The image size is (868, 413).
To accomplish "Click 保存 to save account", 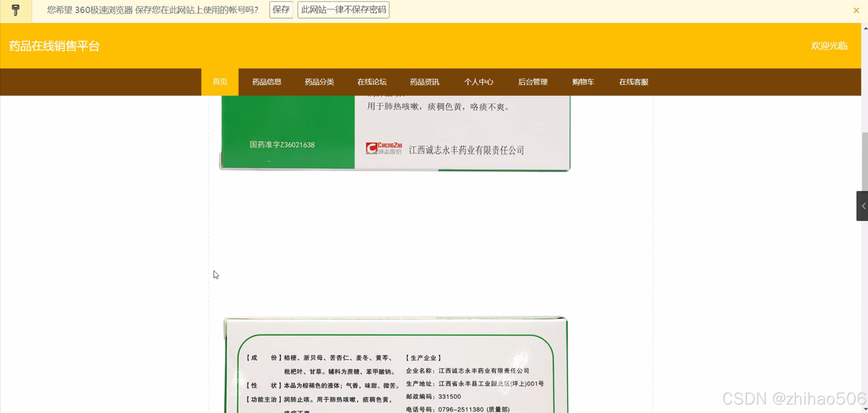I will 281,10.
